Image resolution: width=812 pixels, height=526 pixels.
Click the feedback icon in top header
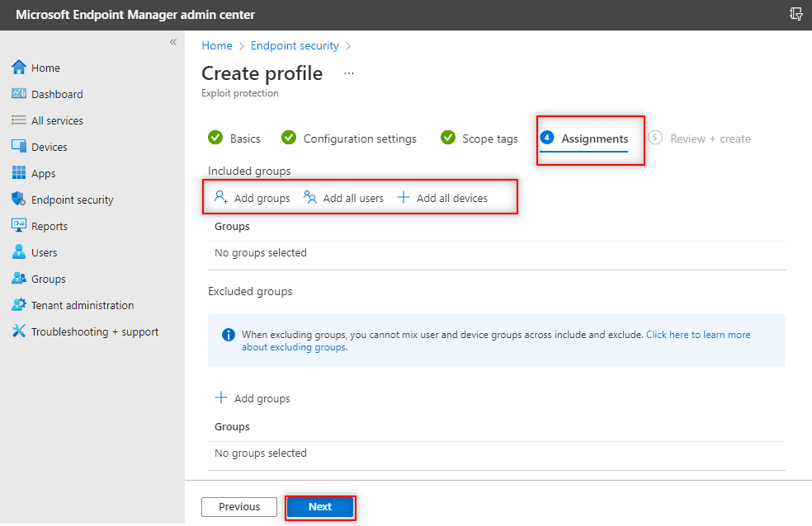click(x=796, y=14)
